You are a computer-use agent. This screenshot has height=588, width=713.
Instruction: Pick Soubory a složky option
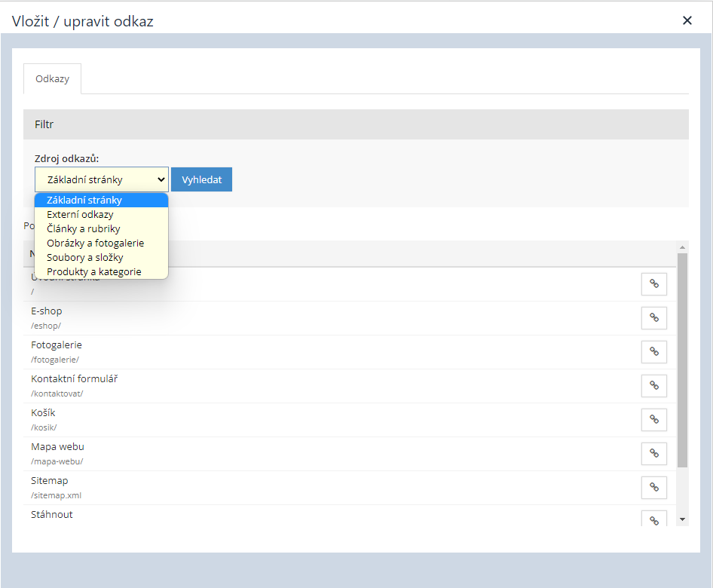pyautogui.click(x=84, y=257)
